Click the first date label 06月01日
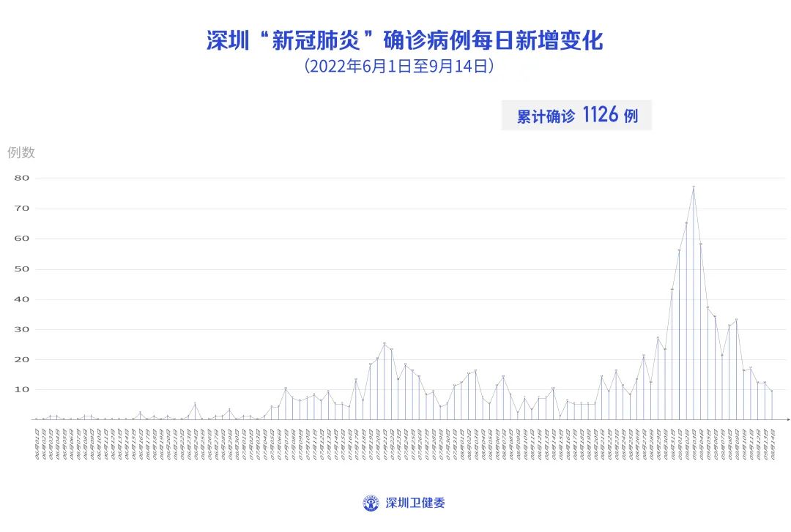The width and height of the screenshot is (791, 532). coord(34,441)
